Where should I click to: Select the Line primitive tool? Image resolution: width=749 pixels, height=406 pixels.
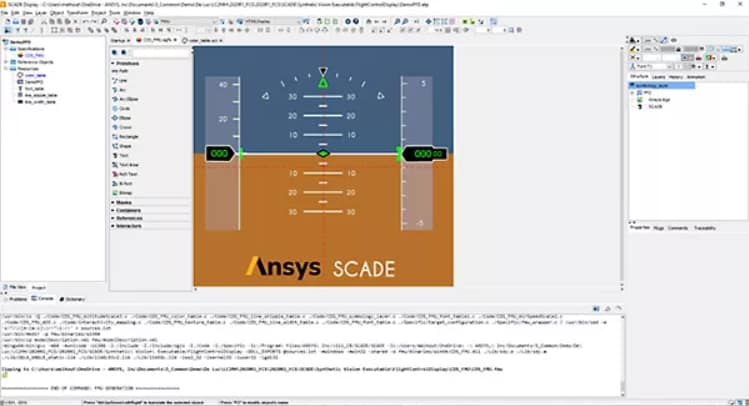tap(120, 80)
